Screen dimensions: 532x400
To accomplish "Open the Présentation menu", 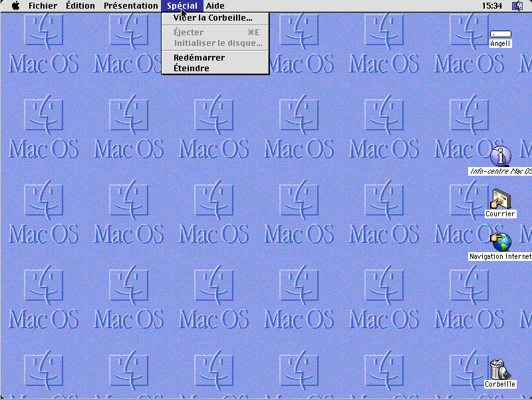I will click(x=130, y=6).
